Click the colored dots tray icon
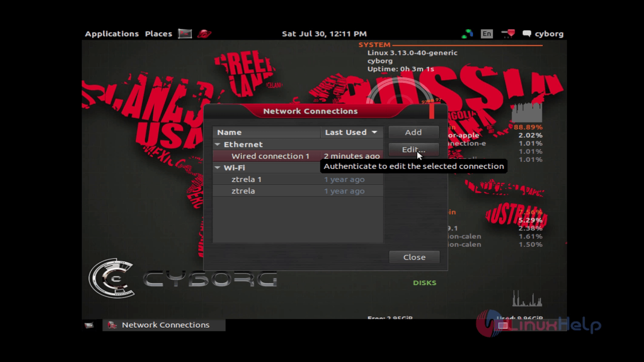This screenshot has width=644, height=362. pyautogui.click(x=467, y=34)
